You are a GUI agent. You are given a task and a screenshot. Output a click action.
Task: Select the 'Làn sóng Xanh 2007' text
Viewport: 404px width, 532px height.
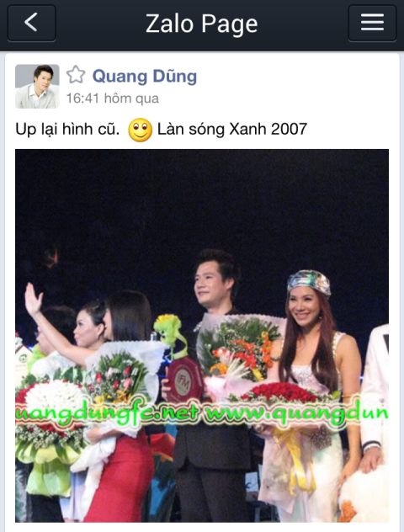232,129
